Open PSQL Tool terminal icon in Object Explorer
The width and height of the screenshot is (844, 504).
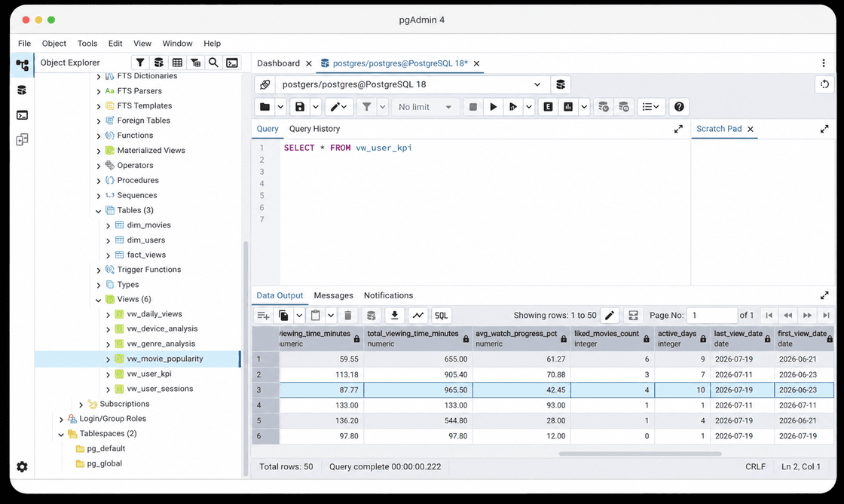click(232, 63)
